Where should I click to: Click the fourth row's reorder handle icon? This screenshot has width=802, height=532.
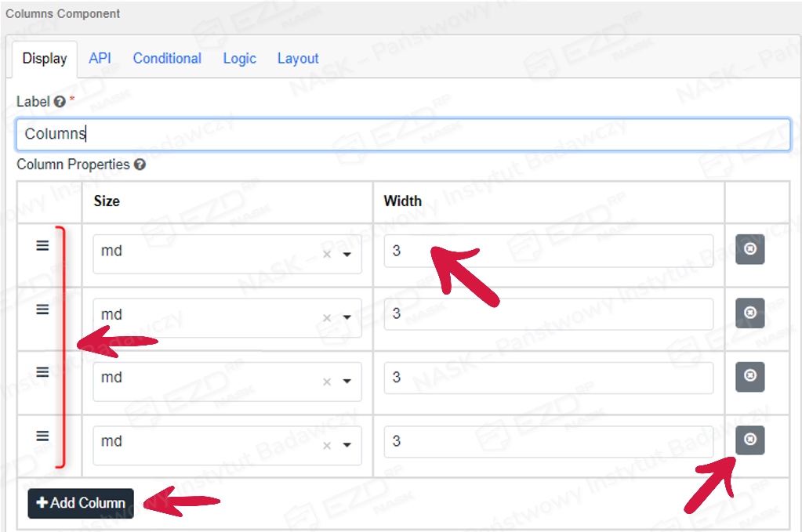[x=42, y=436]
